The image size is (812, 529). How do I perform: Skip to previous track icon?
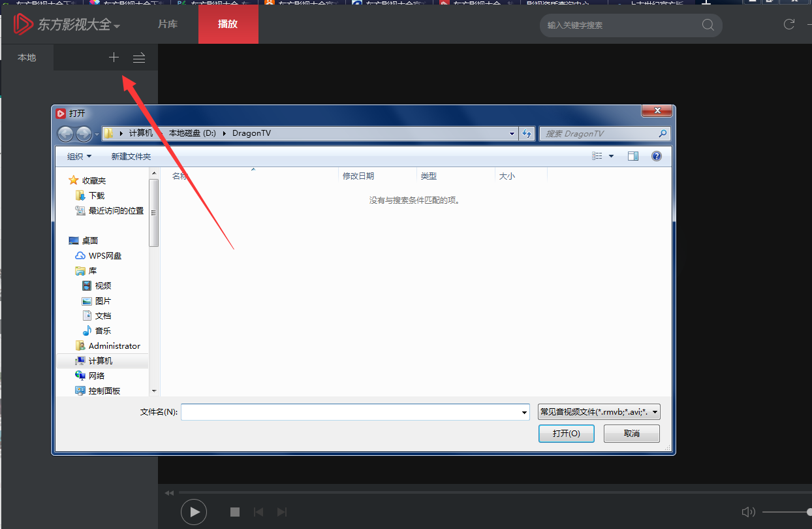258,512
